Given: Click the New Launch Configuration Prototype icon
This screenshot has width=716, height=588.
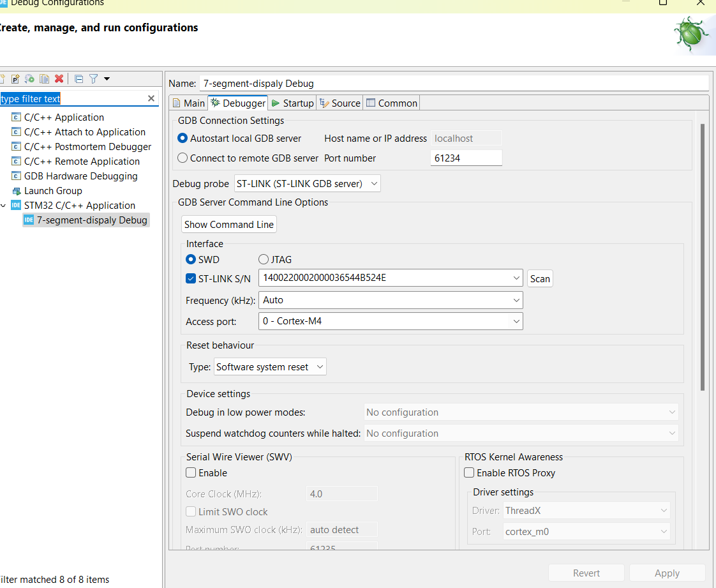Looking at the screenshot, I should [x=15, y=79].
